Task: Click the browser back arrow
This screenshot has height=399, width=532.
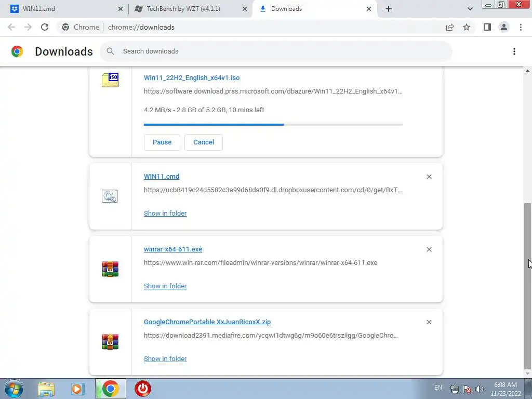Action: click(11, 27)
